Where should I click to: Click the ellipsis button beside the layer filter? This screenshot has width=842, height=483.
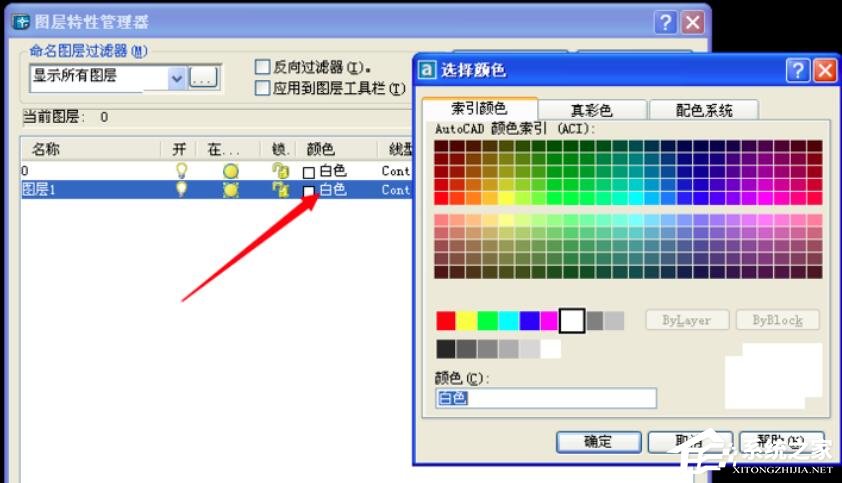[x=204, y=77]
